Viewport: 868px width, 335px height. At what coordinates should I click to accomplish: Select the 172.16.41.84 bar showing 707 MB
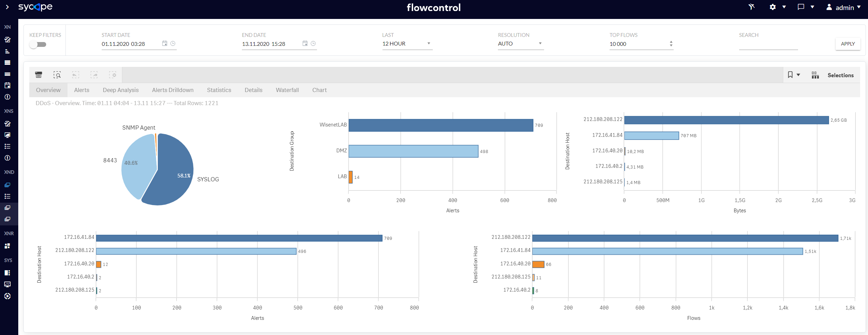(x=652, y=135)
